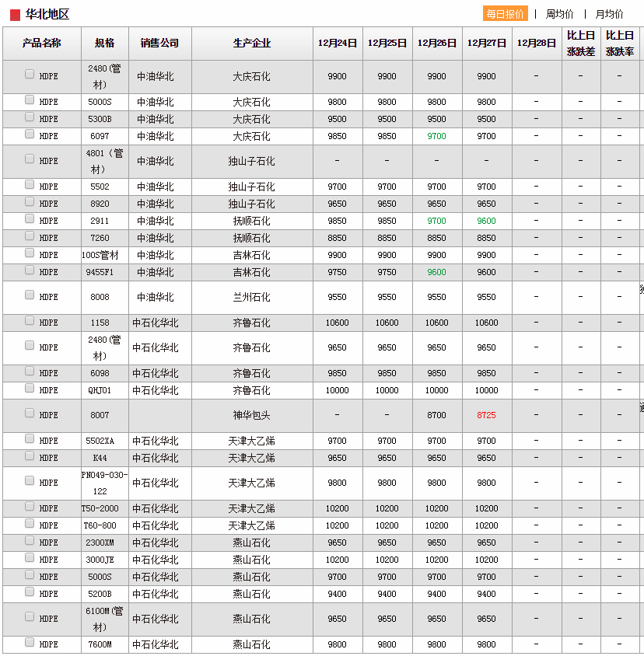Image resolution: width=644 pixels, height=656 pixels.
Task: Click the 12月24日 price 10600 in 1158 row
Action: click(337, 323)
